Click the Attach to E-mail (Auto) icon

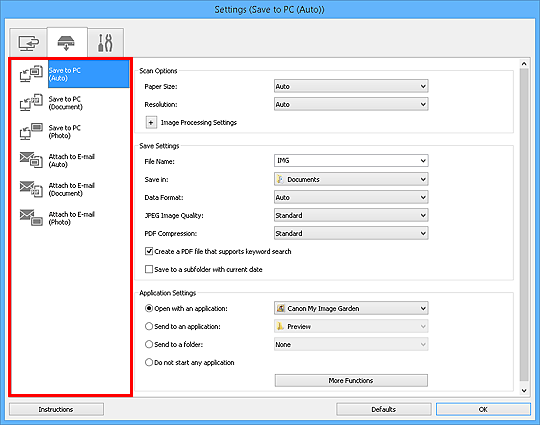[x=31, y=160]
